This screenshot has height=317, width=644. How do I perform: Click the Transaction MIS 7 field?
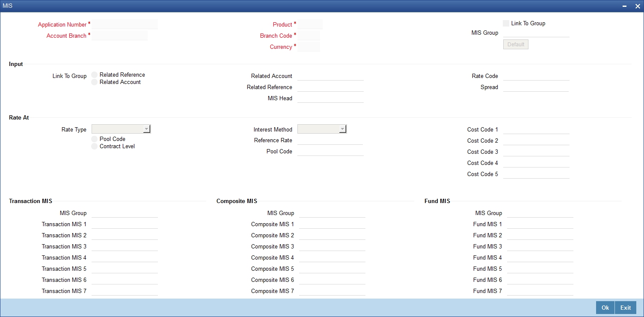pos(125,291)
